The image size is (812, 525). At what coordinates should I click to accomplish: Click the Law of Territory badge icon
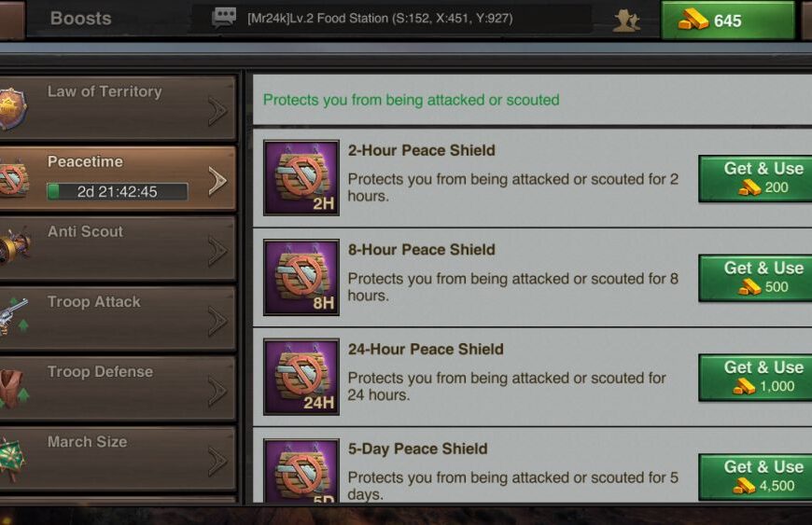(12, 108)
